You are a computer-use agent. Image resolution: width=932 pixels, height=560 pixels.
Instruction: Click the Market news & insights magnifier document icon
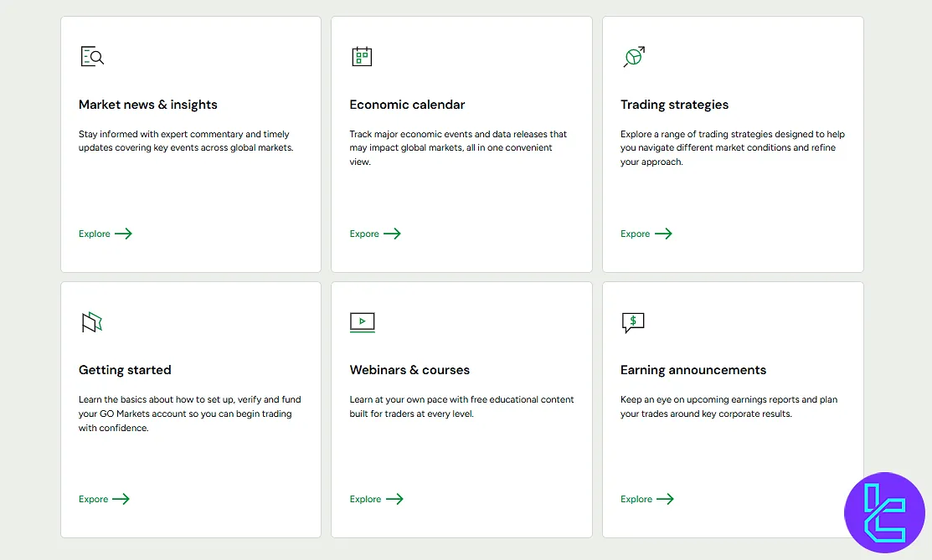[92, 56]
